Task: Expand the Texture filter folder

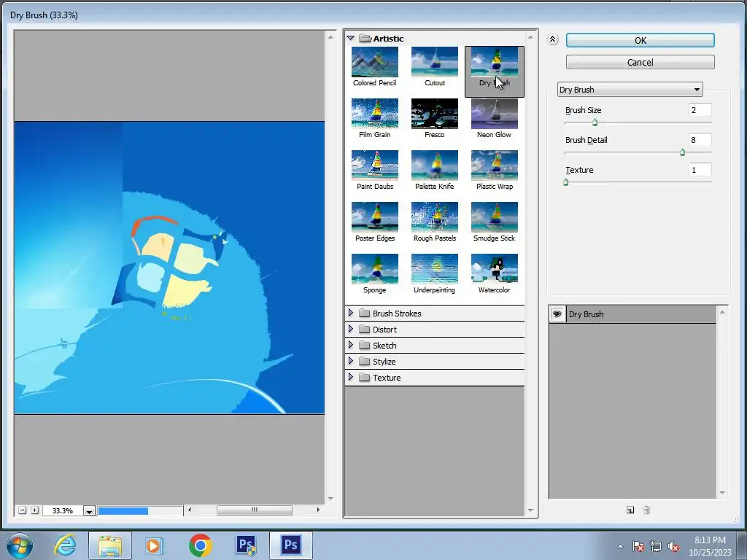Action: tap(351, 377)
